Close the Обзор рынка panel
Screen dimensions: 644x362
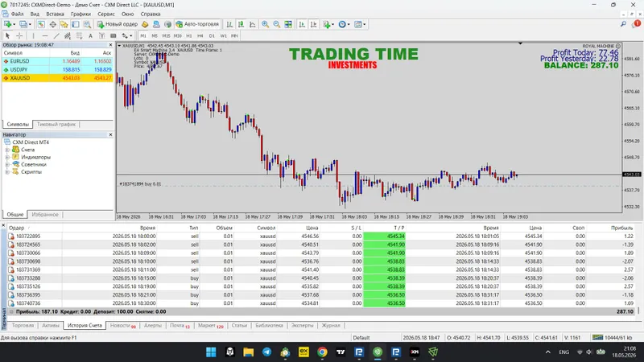tap(110, 45)
